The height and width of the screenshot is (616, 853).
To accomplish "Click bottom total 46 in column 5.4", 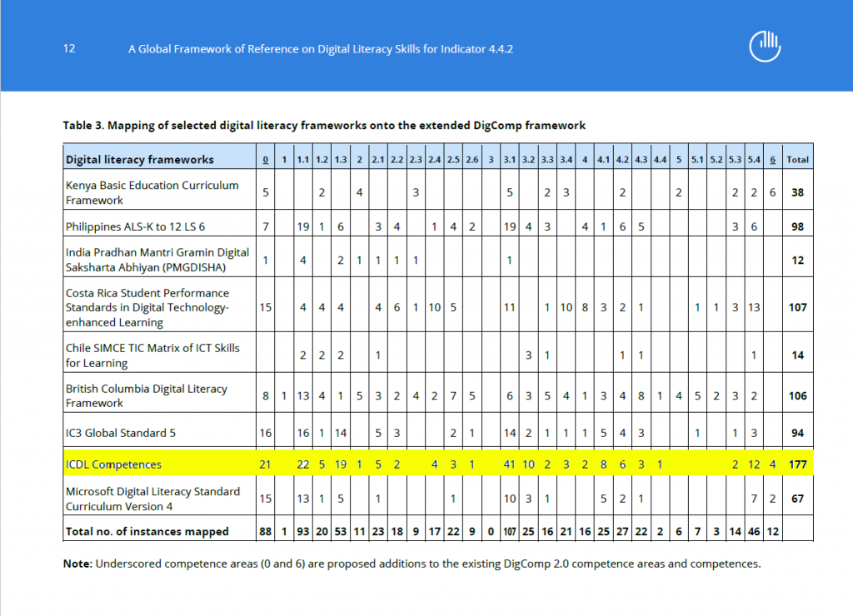I will pyautogui.click(x=753, y=532).
